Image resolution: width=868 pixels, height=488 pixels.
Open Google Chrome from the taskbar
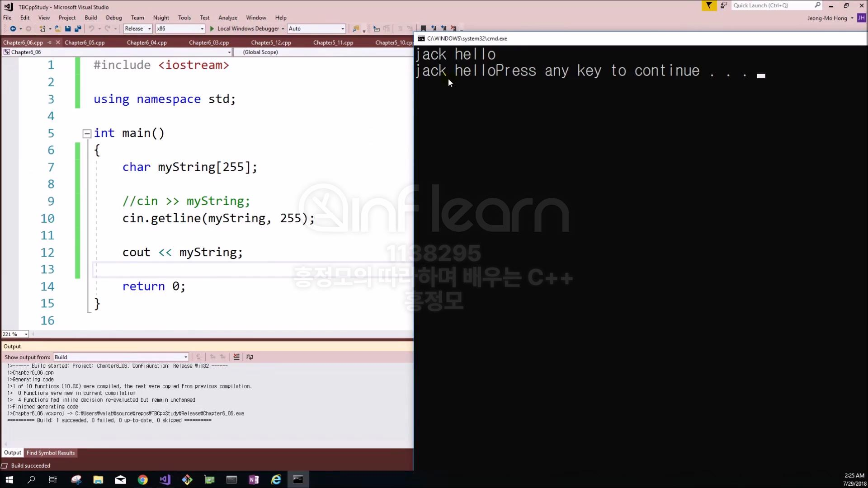click(x=142, y=479)
